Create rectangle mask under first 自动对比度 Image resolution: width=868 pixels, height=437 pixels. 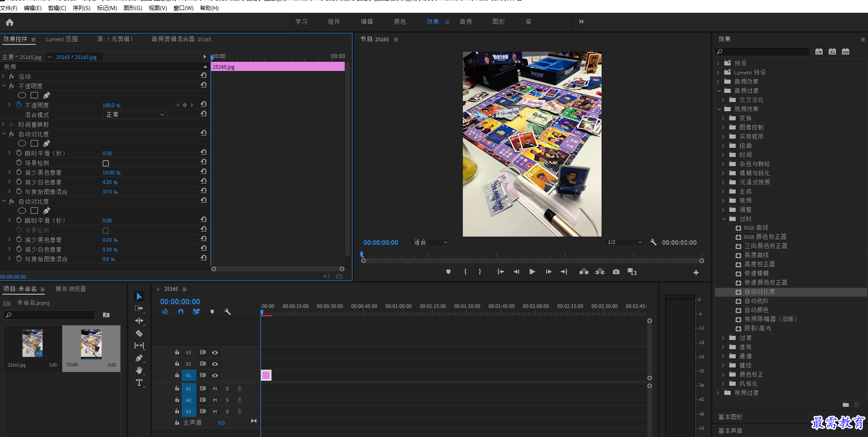[x=34, y=143]
